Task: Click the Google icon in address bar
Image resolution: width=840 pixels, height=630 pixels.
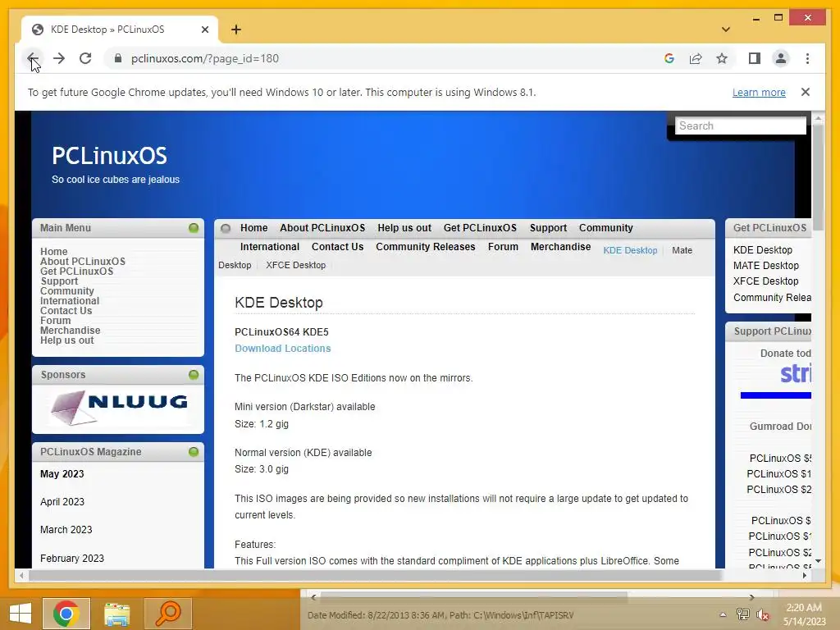Action: click(669, 58)
